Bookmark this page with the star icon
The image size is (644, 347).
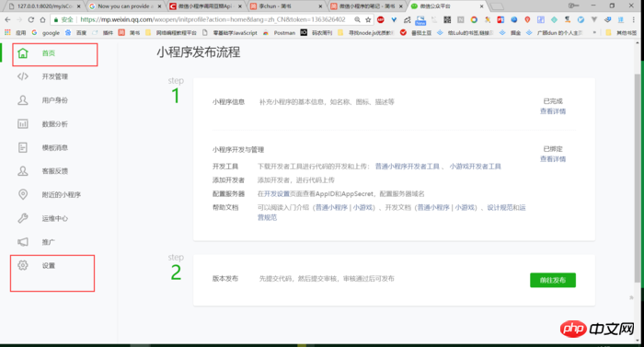[368, 19]
